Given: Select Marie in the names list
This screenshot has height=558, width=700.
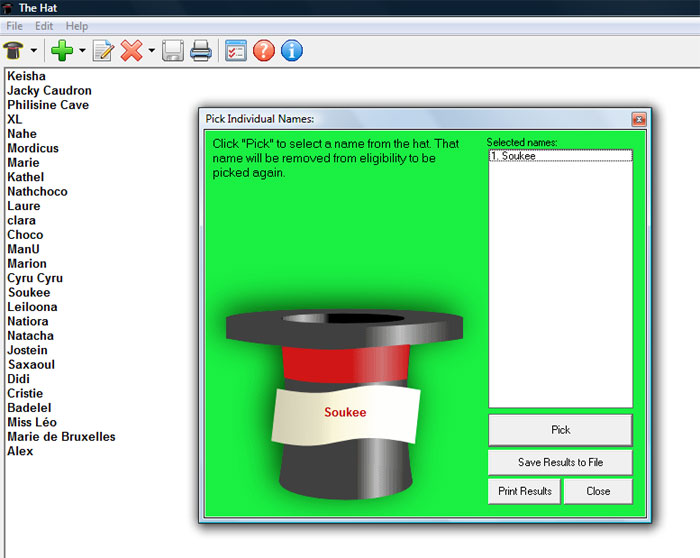Looking at the screenshot, I should [x=23, y=162].
